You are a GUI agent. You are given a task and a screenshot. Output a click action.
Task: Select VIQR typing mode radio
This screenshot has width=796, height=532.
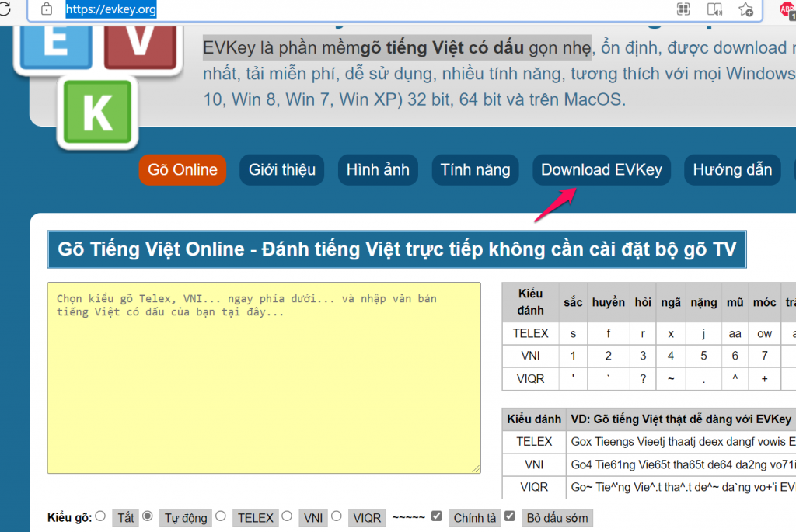pyautogui.click(x=337, y=516)
